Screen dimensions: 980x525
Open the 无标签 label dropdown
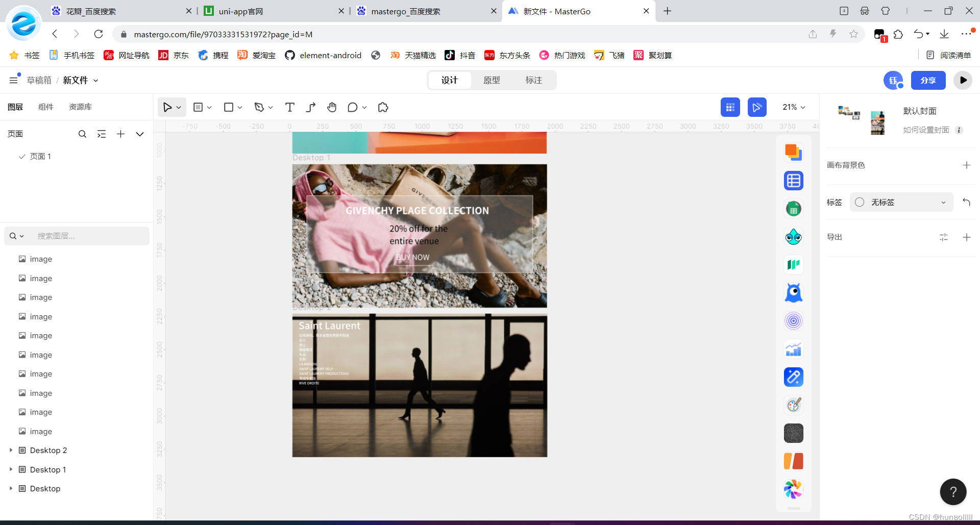[901, 203]
